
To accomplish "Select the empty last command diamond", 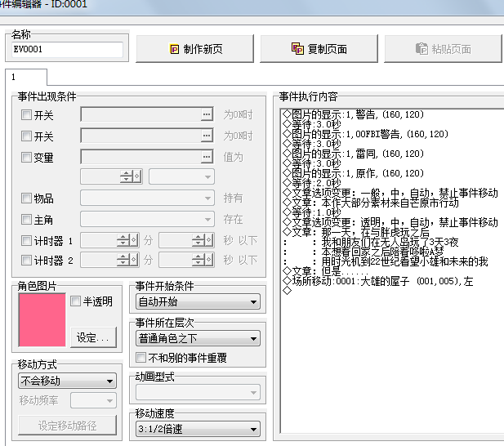I will pyautogui.click(x=287, y=291).
